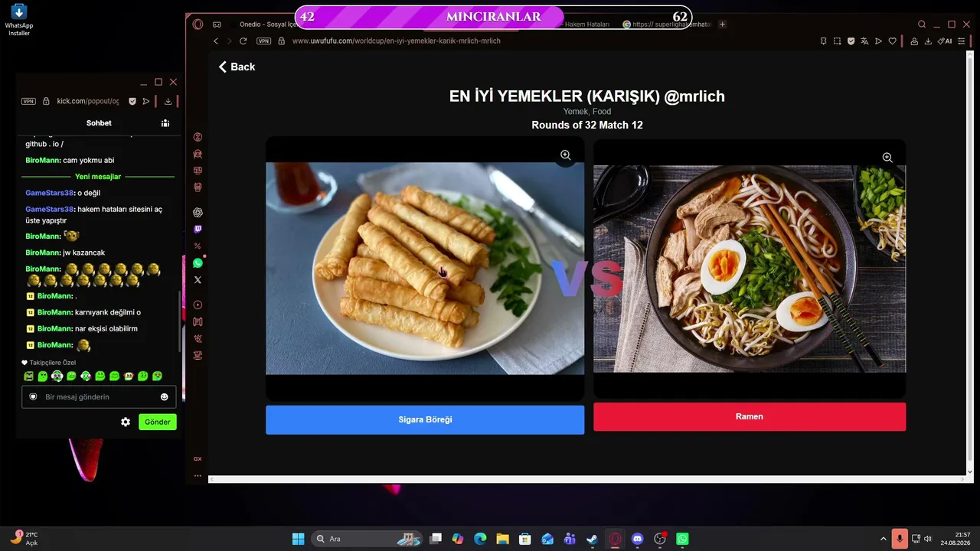This screenshot has width=980, height=551.
Task: Vote for Ramen
Action: click(750, 417)
